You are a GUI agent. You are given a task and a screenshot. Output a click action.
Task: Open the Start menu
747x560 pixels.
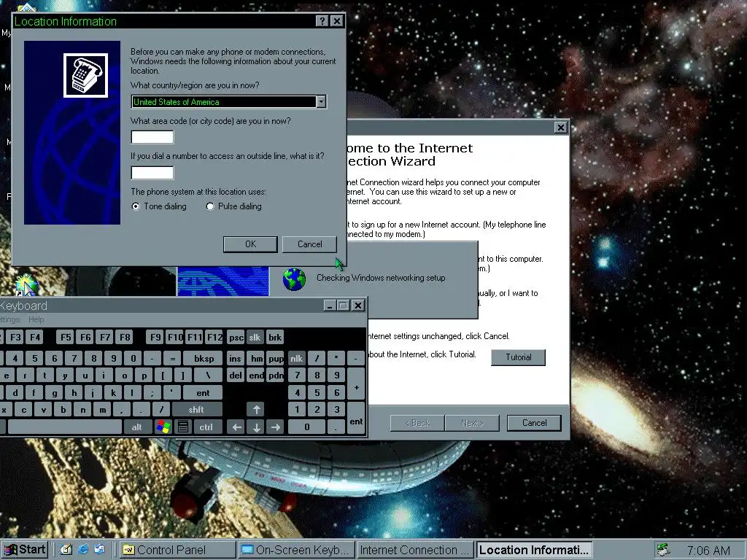24,550
